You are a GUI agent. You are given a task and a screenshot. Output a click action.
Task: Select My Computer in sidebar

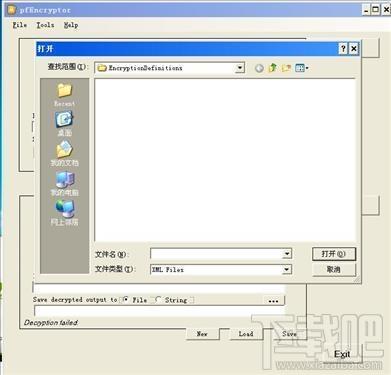(x=64, y=183)
